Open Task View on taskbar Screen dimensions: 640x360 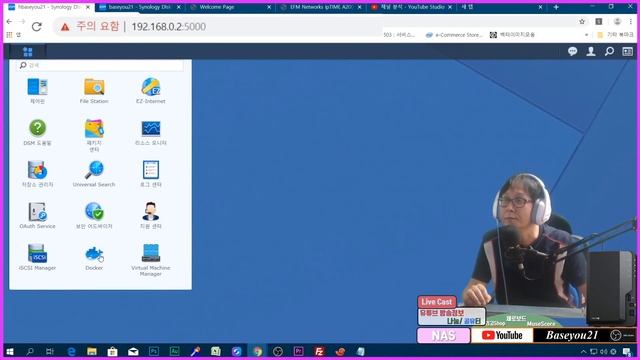coord(50,351)
